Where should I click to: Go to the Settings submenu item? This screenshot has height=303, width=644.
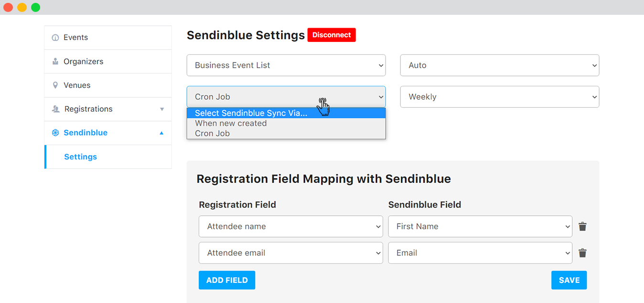pyautogui.click(x=108, y=157)
